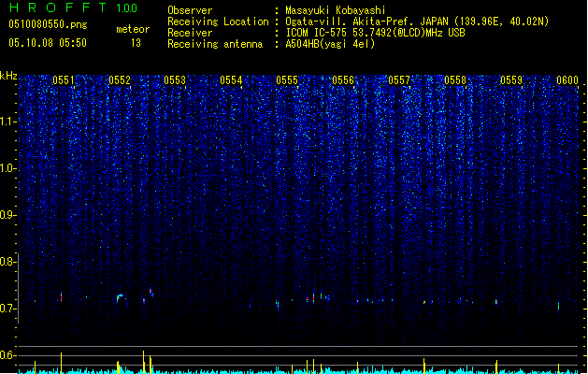Click the 0554 time marker
The image size is (588, 374).
[231, 80]
